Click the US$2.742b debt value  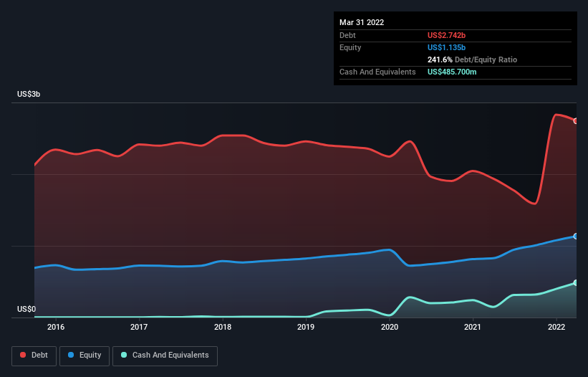pos(447,35)
